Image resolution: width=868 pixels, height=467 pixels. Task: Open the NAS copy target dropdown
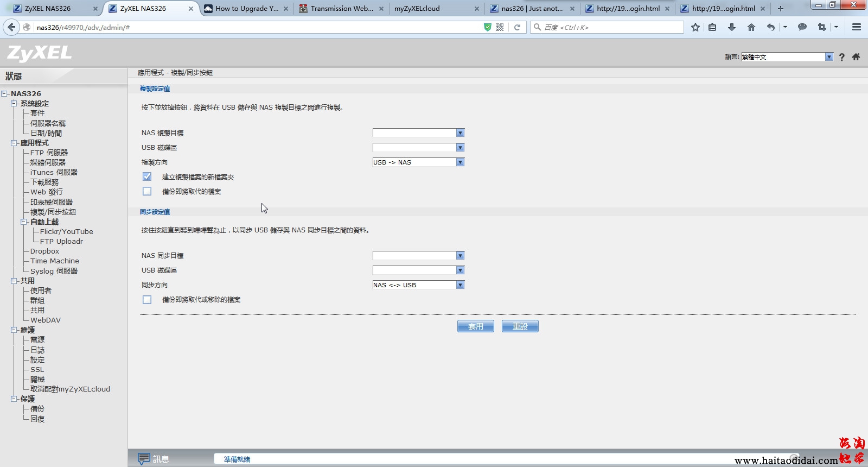click(x=418, y=133)
